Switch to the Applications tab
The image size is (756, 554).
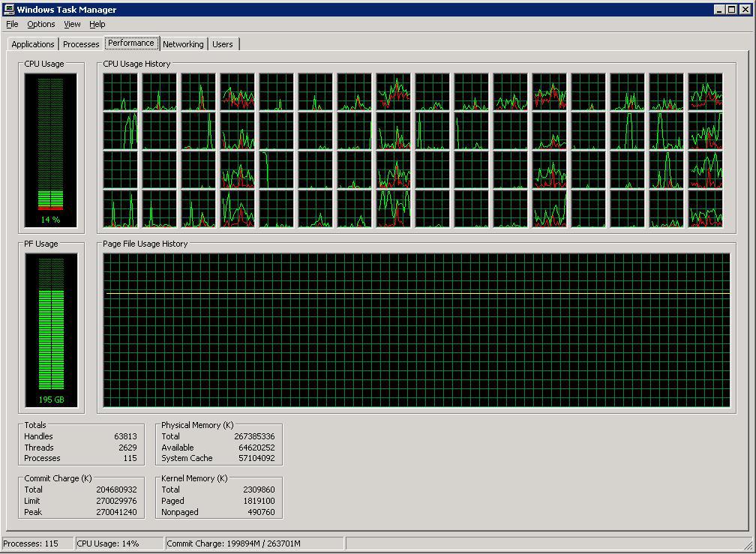point(33,44)
